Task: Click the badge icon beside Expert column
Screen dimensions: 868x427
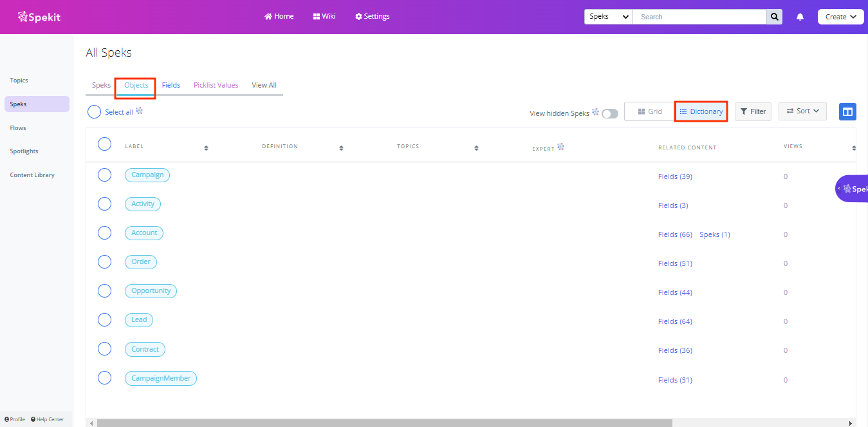Action: click(561, 147)
